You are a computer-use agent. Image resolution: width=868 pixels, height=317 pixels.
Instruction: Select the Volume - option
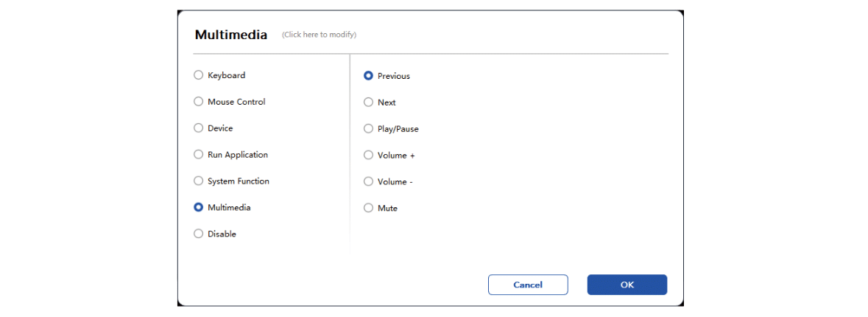coord(368,181)
